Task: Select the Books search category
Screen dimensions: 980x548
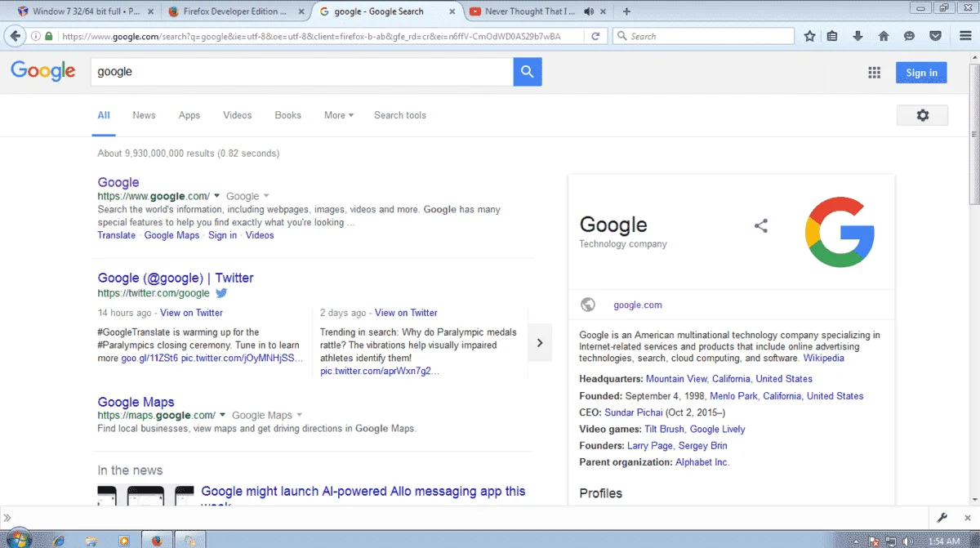Action: (x=287, y=115)
